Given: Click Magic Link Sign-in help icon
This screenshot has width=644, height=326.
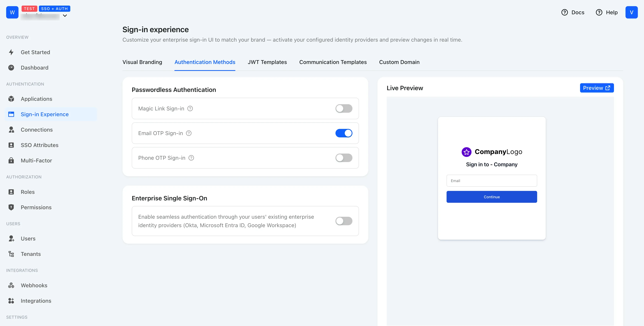Looking at the screenshot, I should 190,109.
